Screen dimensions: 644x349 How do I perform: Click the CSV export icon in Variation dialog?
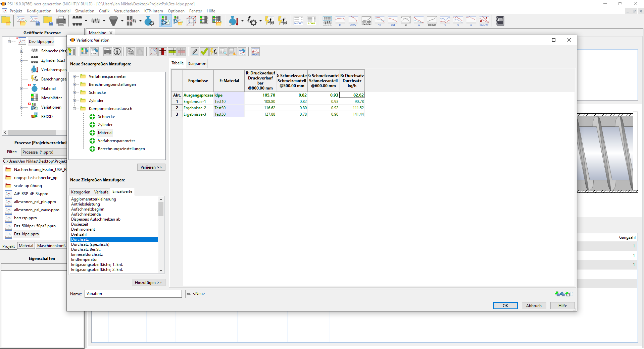coord(94,52)
